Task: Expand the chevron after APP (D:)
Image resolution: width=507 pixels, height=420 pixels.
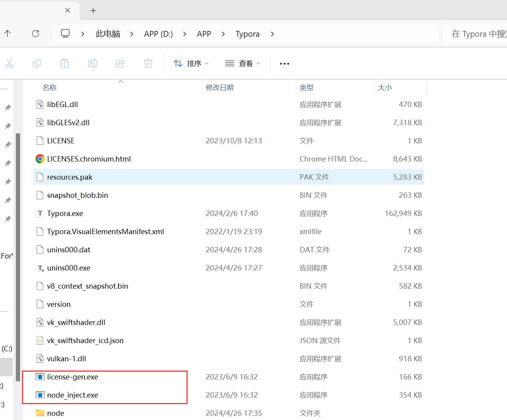Action: tap(185, 34)
